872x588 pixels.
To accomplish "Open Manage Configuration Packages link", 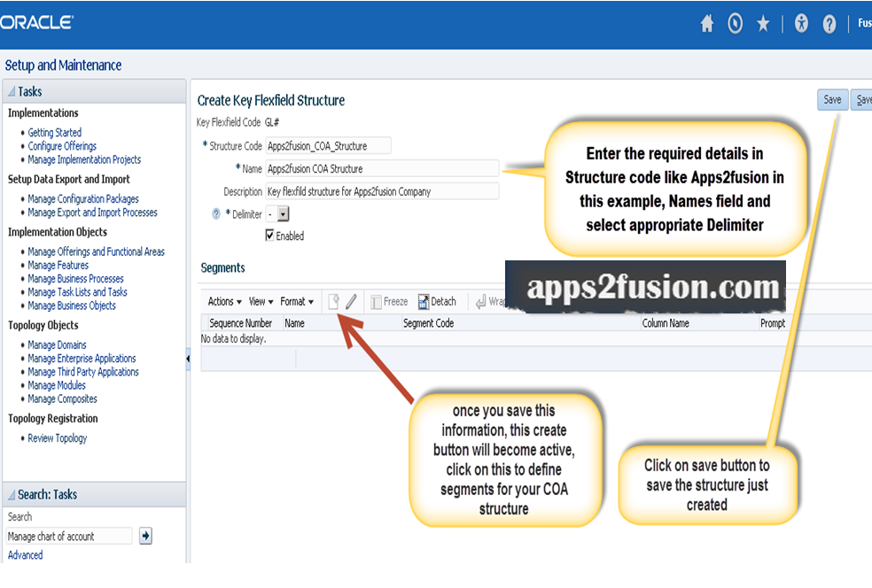I will [83, 198].
